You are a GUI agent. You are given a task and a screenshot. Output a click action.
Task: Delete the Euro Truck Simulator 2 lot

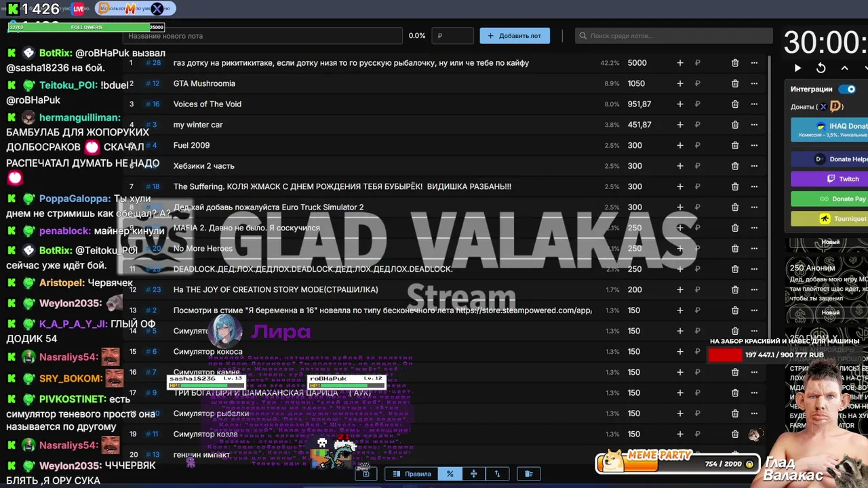[735, 207]
